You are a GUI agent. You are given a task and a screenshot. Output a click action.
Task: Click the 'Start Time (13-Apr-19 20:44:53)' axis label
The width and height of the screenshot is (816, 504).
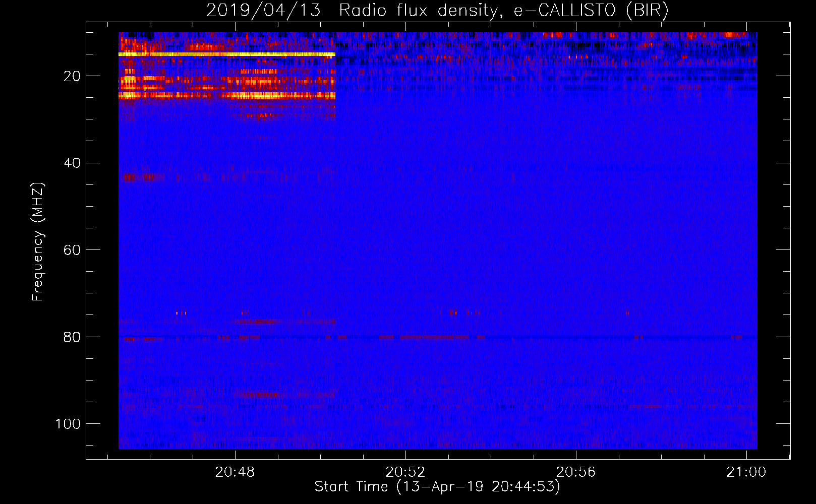(x=437, y=487)
